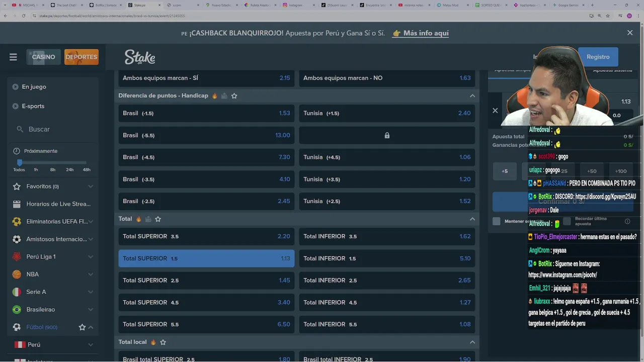644x362 pixels.
Task: Click the NBA basketball icon
Action: click(17, 275)
